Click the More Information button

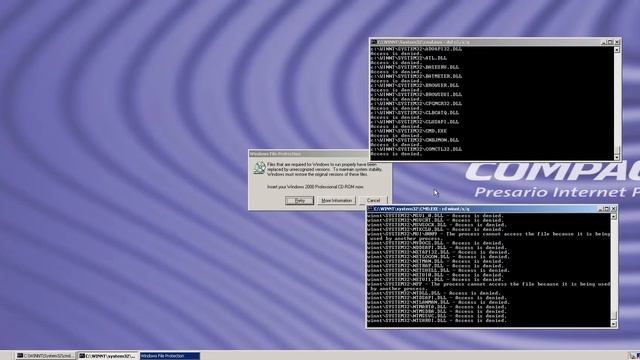pos(336,200)
